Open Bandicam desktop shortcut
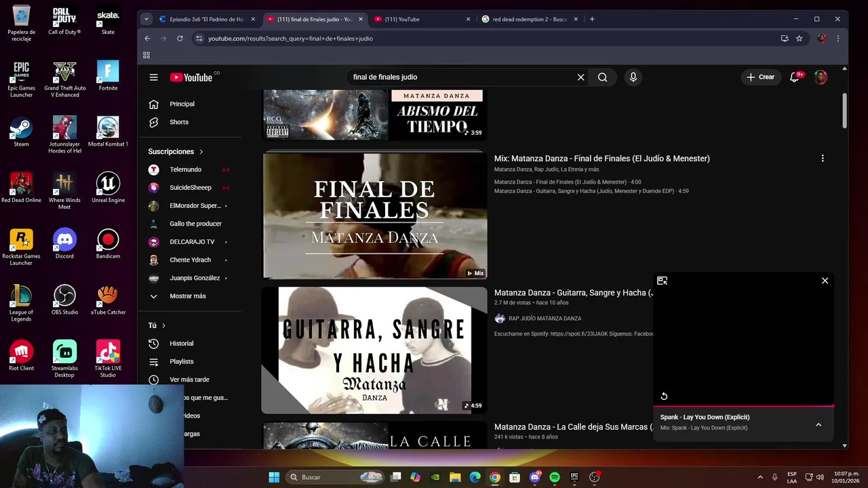This screenshot has height=488, width=868. pyautogui.click(x=108, y=244)
